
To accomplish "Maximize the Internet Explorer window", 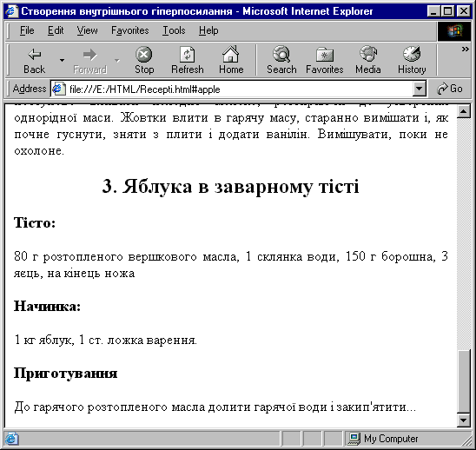I will click(x=447, y=11).
